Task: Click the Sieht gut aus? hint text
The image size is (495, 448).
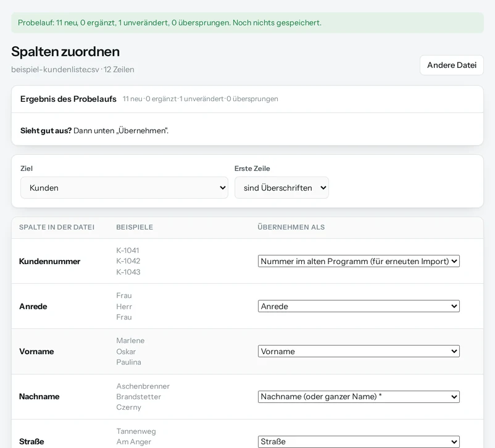Action: (x=94, y=131)
